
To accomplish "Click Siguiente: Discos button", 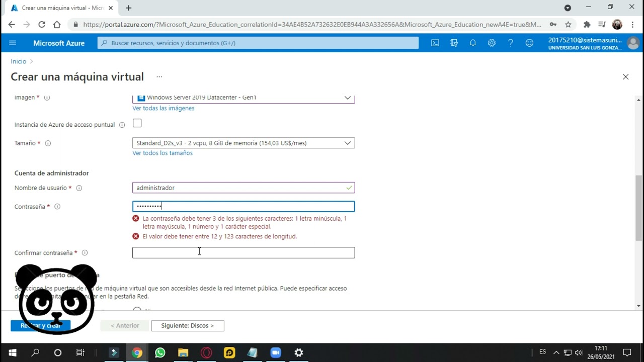I will coord(188,326).
